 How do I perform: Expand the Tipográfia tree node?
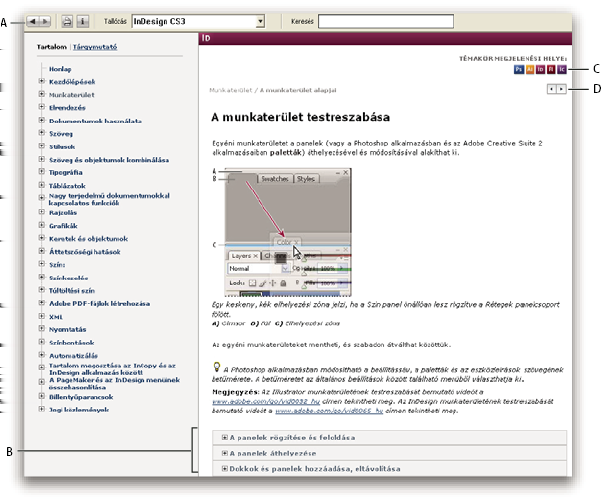tap(41, 172)
